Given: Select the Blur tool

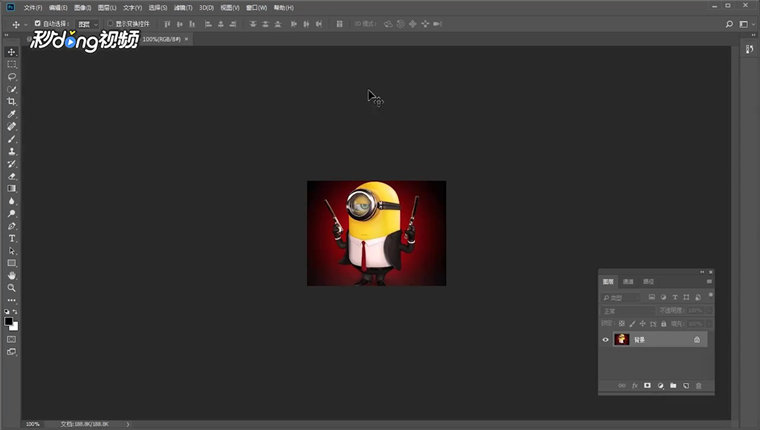Looking at the screenshot, I should (12, 201).
